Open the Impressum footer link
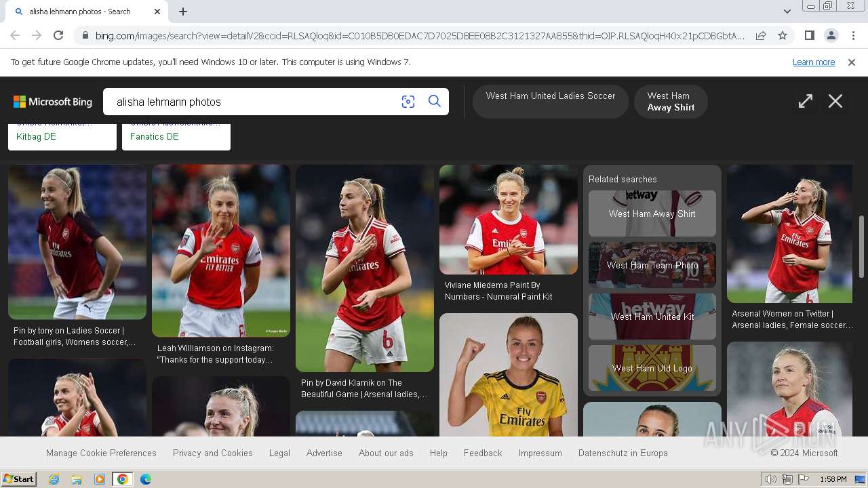This screenshot has width=868, height=488. [x=540, y=453]
